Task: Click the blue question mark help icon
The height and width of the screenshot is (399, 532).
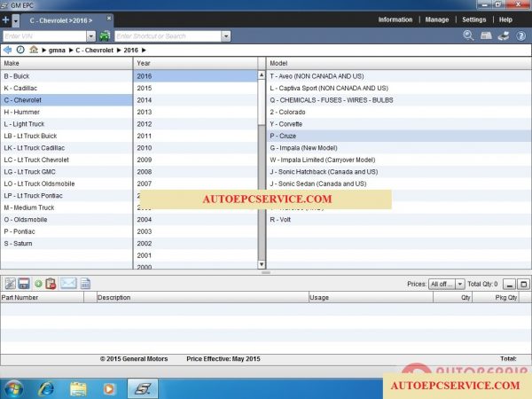Action: tap(520, 35)
